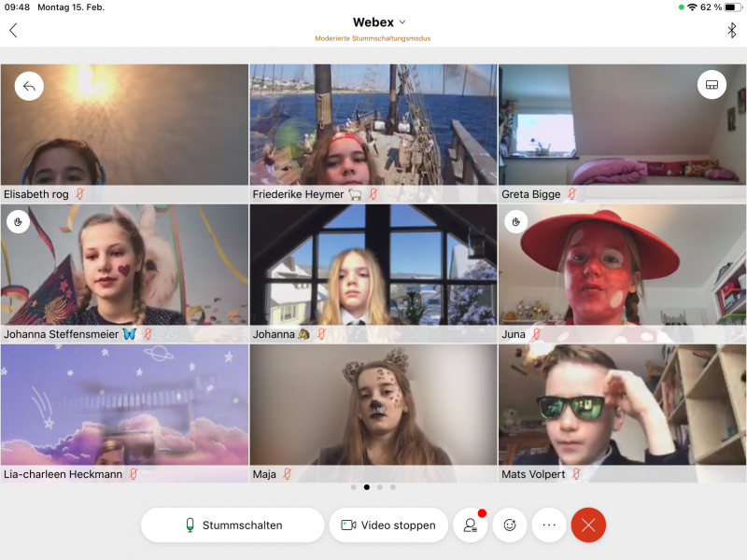Tap the back chevron in the top bar
747x560 pixels.
coord(13,30)
